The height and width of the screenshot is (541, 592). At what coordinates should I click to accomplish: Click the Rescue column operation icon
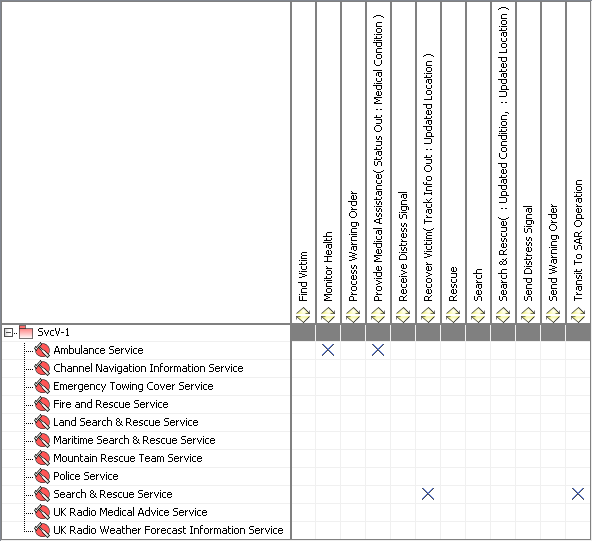coord(453,315)
